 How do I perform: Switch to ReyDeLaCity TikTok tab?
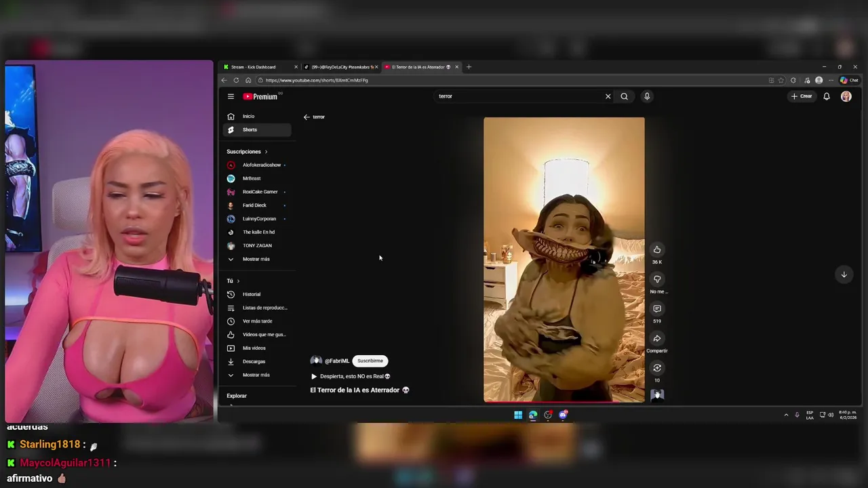[341, 67]
